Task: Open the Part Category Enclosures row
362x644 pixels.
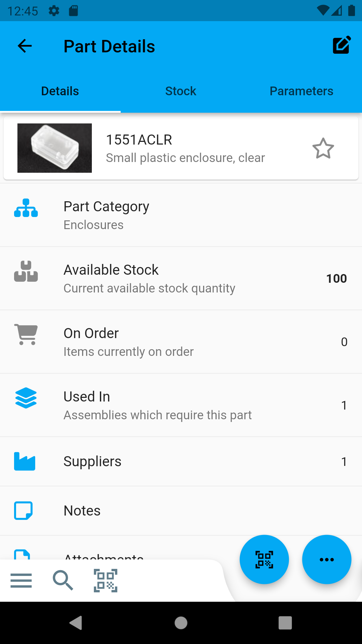Action: point(181,215)
